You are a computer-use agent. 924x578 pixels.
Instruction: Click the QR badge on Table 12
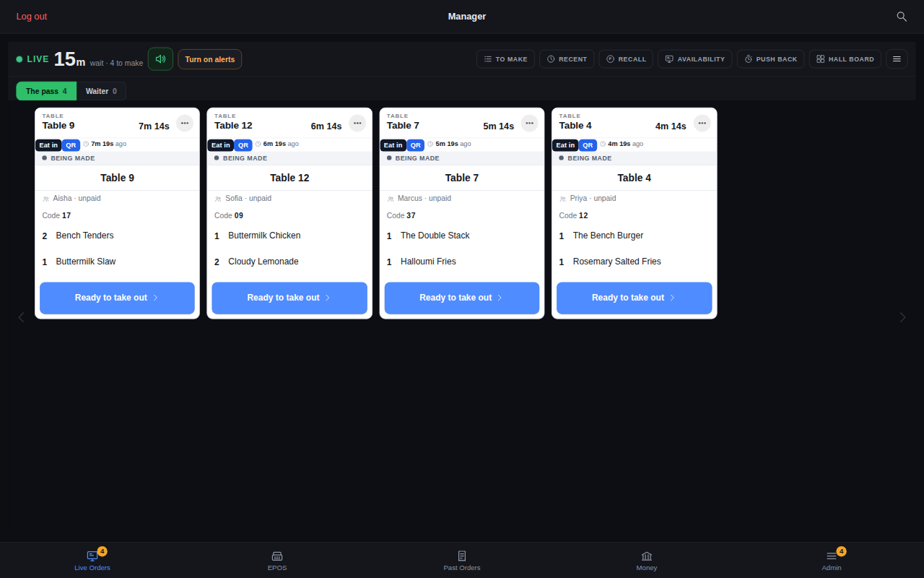(x=243, y=145)
